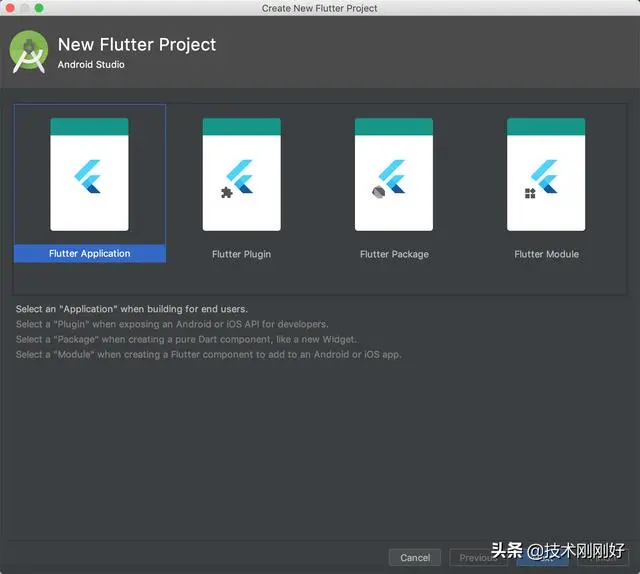Click the 'Select a "Package"' description line
This screenshot has width=640, height=574.
point(187,339)
